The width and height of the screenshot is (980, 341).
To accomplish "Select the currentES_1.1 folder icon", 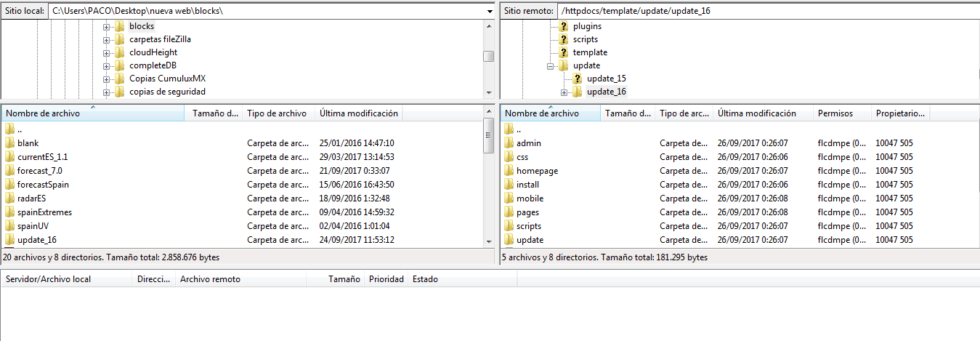I will point(9,157).
